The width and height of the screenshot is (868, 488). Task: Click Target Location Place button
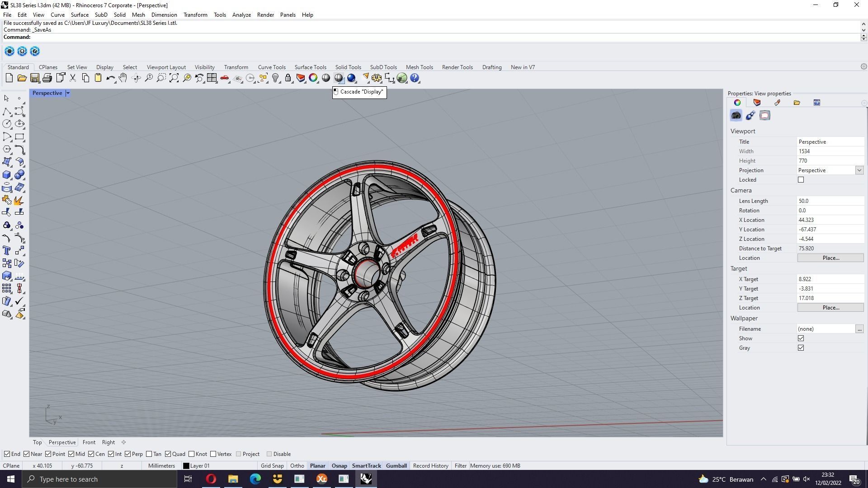point(830,308)
